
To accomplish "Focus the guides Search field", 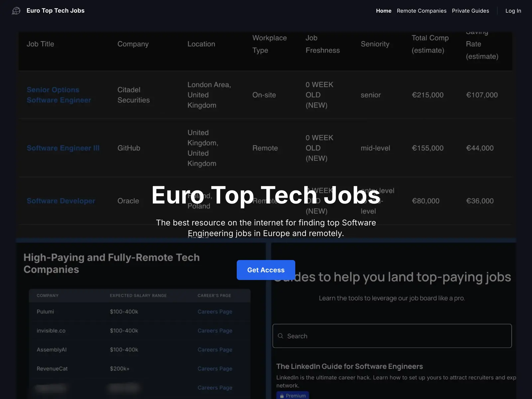I will 392,336.
